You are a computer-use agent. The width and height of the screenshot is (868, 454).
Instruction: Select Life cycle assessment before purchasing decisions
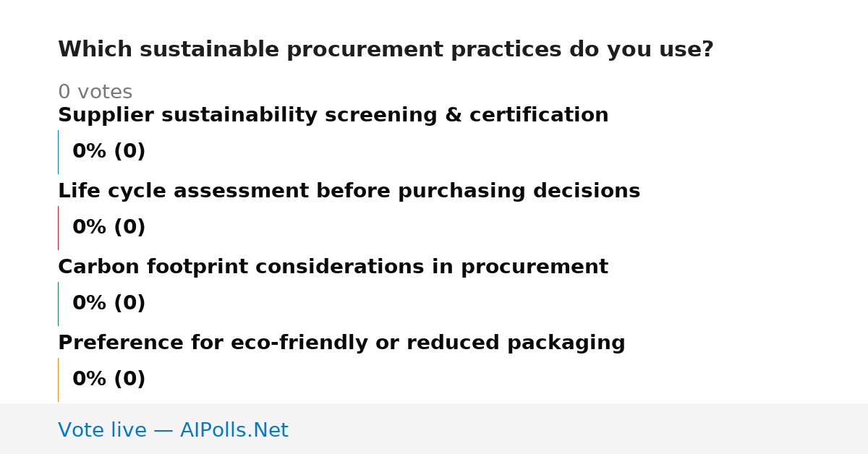349,192
